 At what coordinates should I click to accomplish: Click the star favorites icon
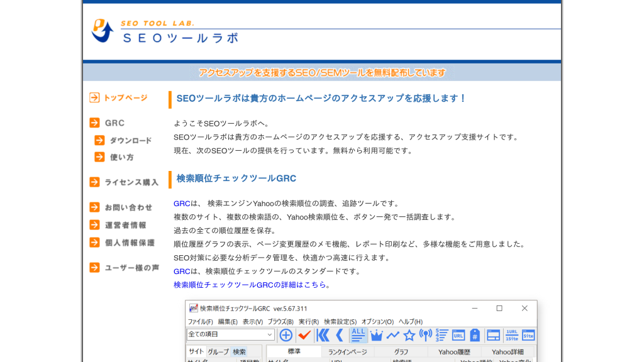pos(409,336)
